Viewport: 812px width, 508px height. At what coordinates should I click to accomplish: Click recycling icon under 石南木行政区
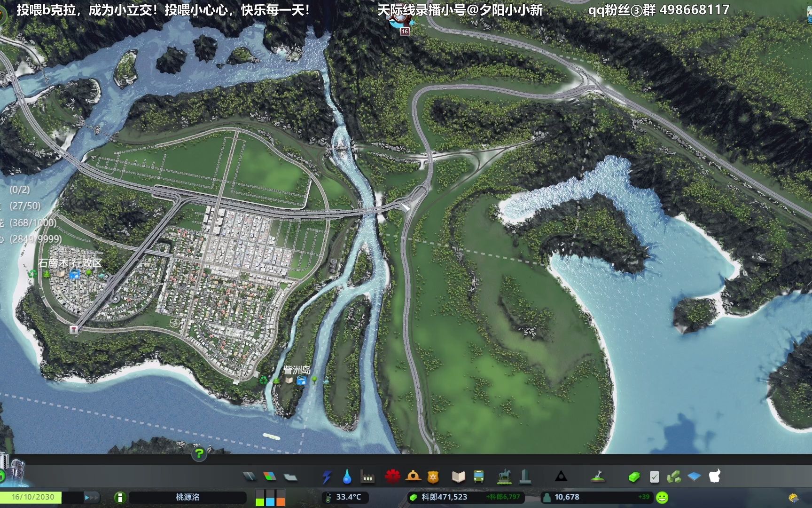[32, 273]
